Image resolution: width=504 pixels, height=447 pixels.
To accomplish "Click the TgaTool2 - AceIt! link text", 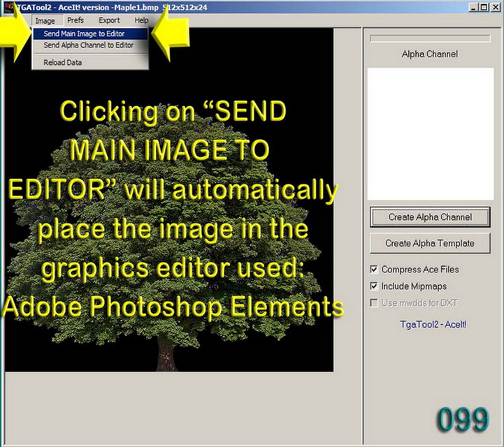I will tap(433, 324).
